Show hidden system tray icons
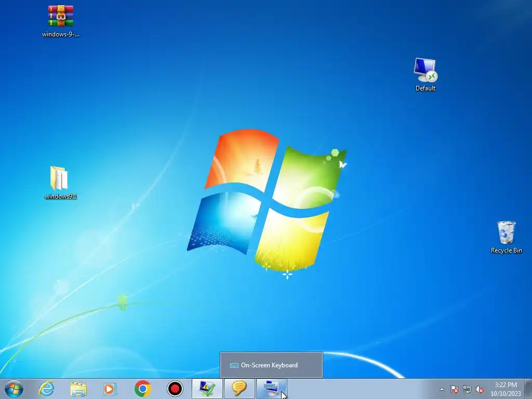The width and height of the screenshot is (532, 399). click(442, 389)
